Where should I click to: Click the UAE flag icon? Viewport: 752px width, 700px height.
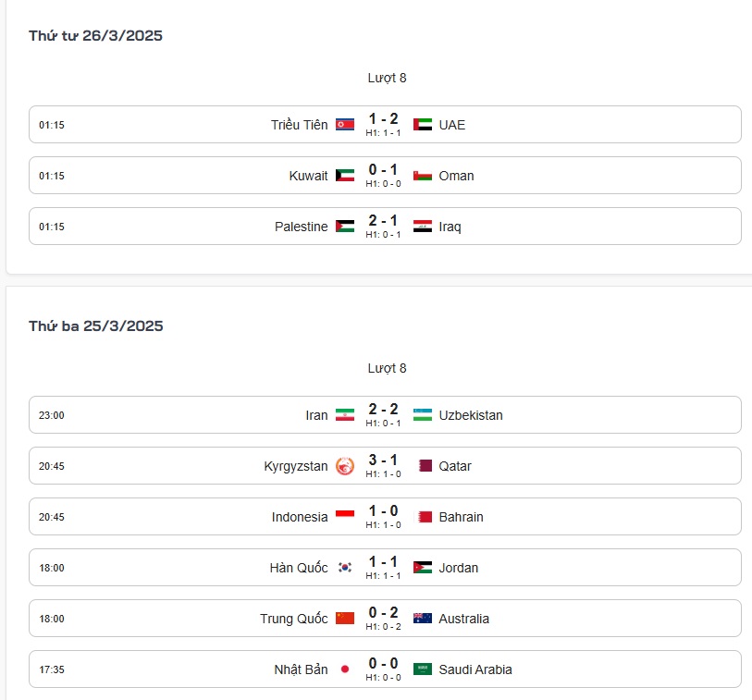coord(423,125)
